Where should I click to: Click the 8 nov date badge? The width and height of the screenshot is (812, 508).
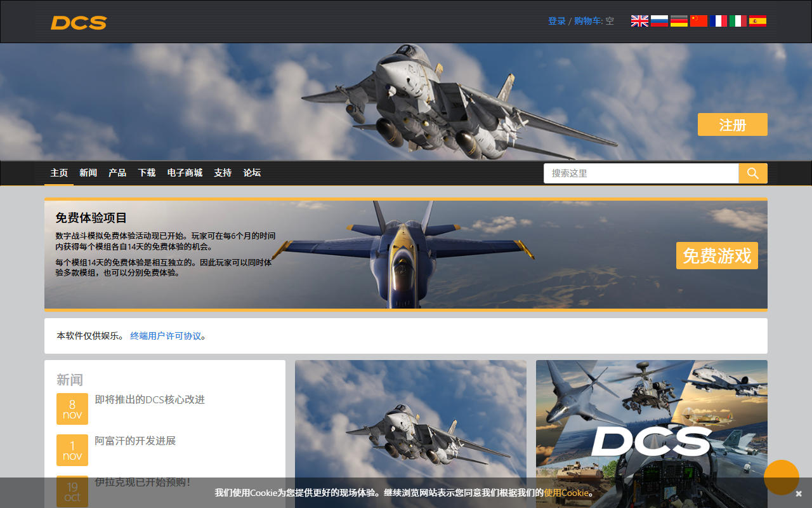point(72,409)
